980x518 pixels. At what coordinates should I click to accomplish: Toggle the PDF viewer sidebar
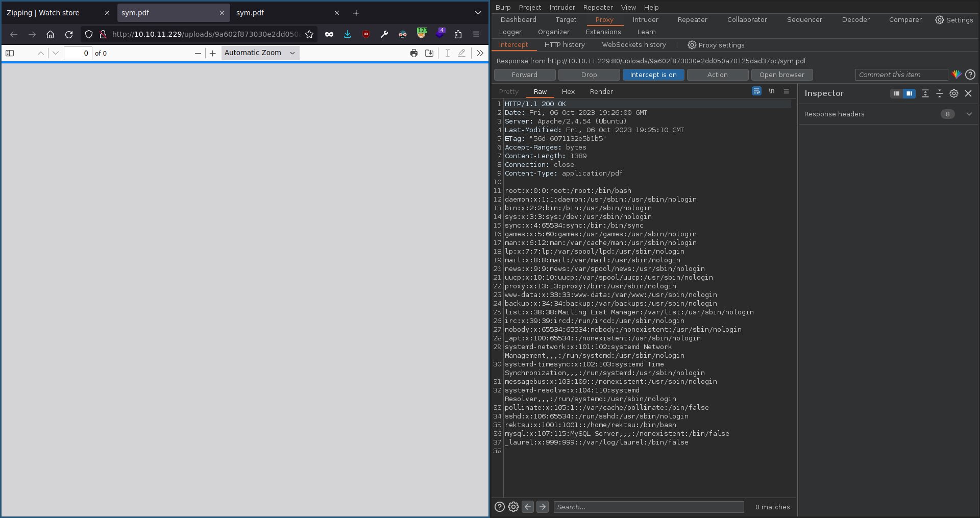[10, 53]
